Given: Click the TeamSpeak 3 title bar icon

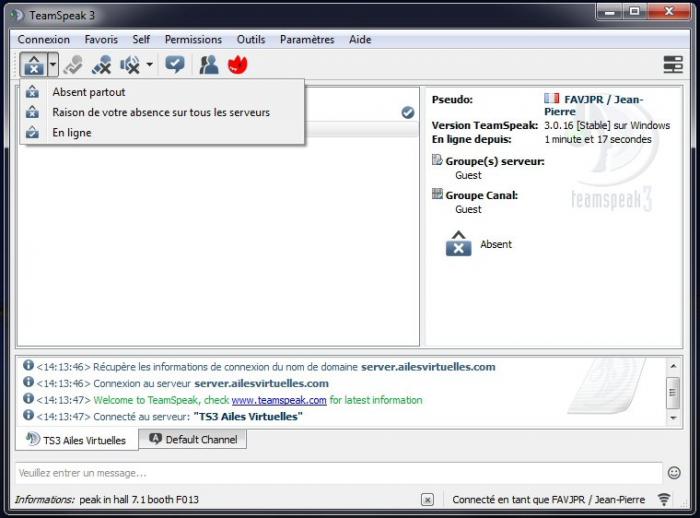Looking at the screenshot, I should click(x=17, y=16).
